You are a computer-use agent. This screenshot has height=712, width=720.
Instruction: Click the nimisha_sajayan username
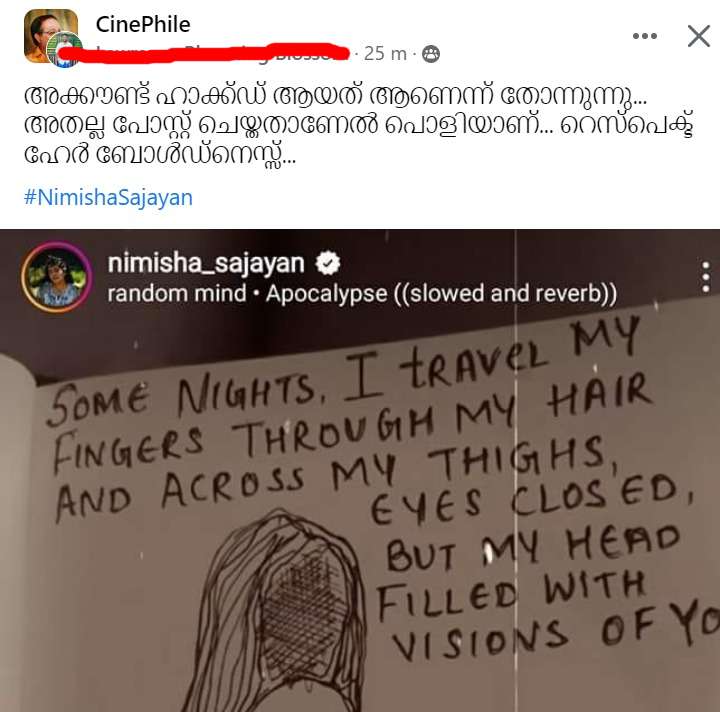pyautogui.click(x=206, y=264)
